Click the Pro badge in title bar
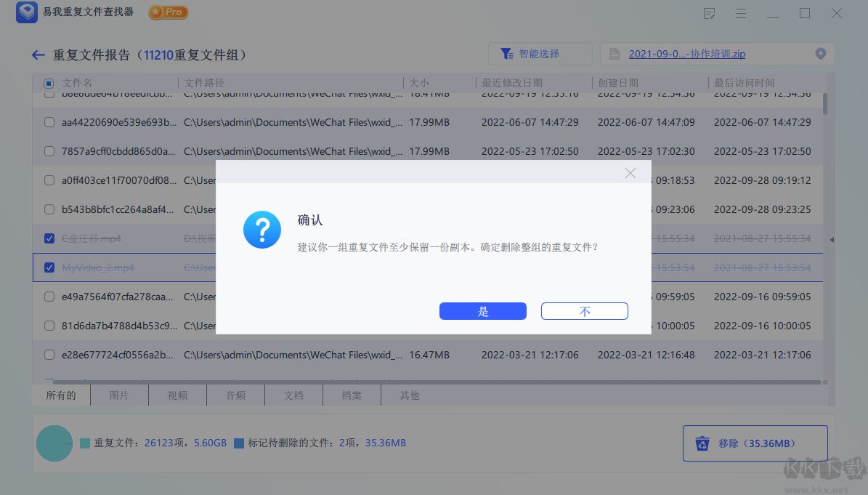Viewport: 868px width, 495px height. [x=169, y=12]
